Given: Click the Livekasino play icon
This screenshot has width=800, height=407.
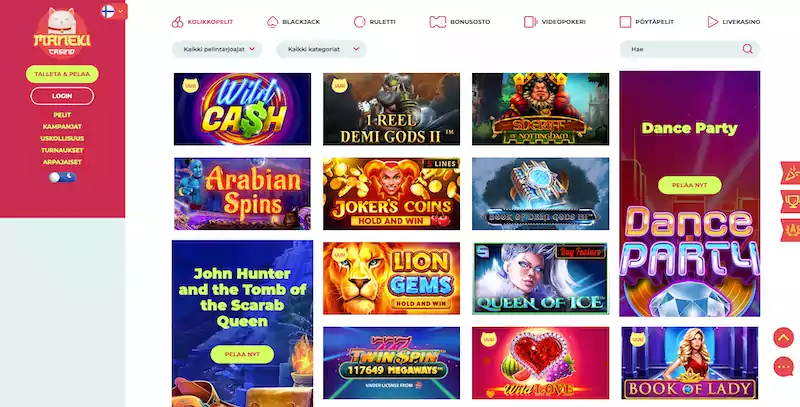Looking at the screenshot, I should pos(713,22).
